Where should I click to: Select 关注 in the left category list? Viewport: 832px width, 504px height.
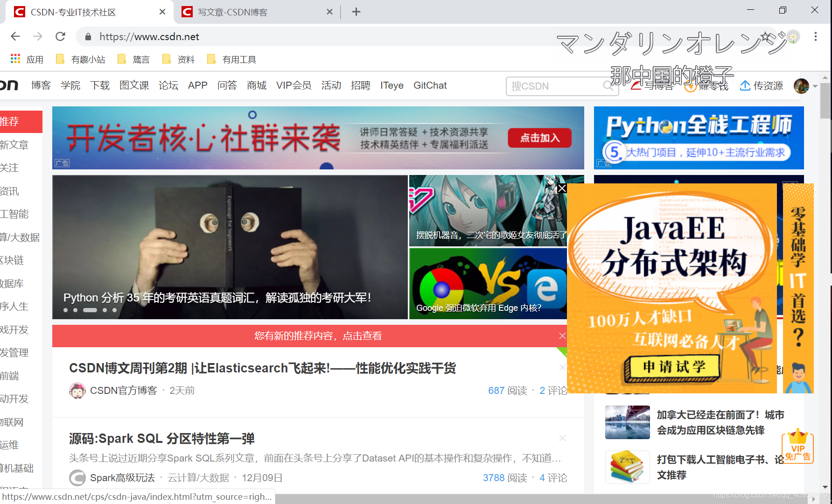(x=9, y=168)
